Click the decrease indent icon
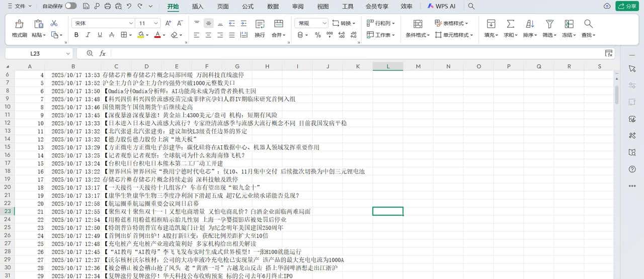The image size is (644, 279). pyautogui.click(x=232, y=23)
